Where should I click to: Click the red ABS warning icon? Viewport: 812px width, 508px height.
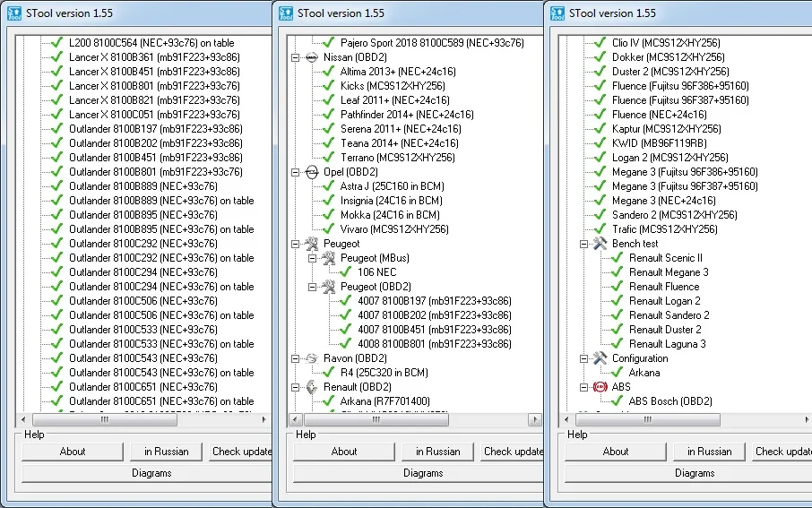tap(600, 387)
